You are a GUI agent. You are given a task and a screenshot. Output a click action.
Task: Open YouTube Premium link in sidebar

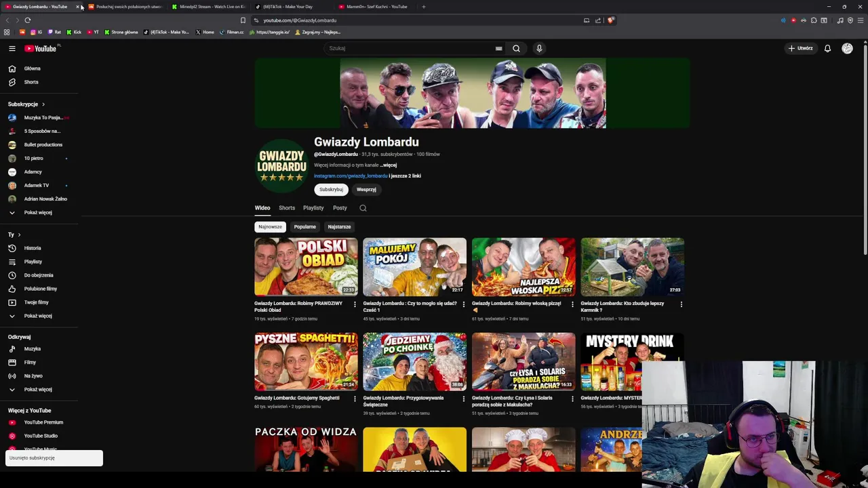43,422
